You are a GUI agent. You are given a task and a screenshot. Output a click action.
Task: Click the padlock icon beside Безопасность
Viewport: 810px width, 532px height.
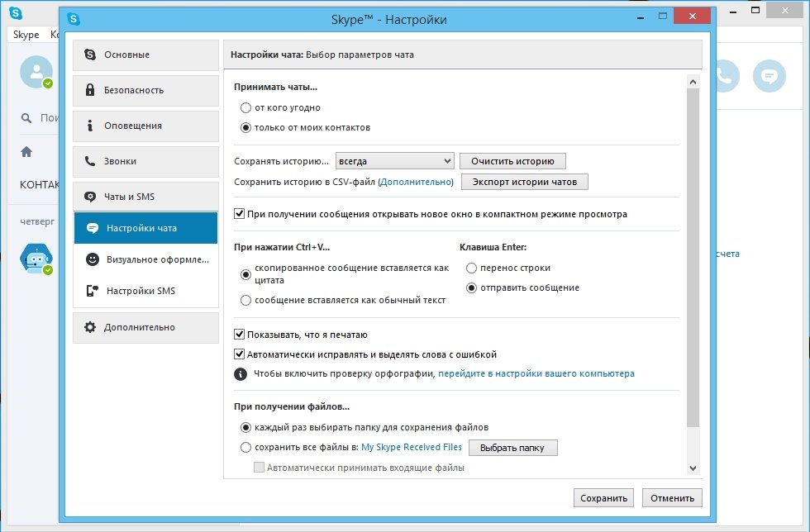point(90,90)
